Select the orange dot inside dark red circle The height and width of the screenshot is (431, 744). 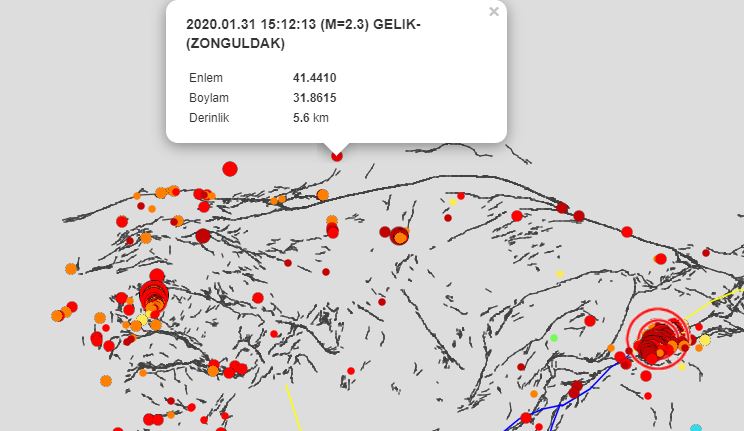[401, 238]
